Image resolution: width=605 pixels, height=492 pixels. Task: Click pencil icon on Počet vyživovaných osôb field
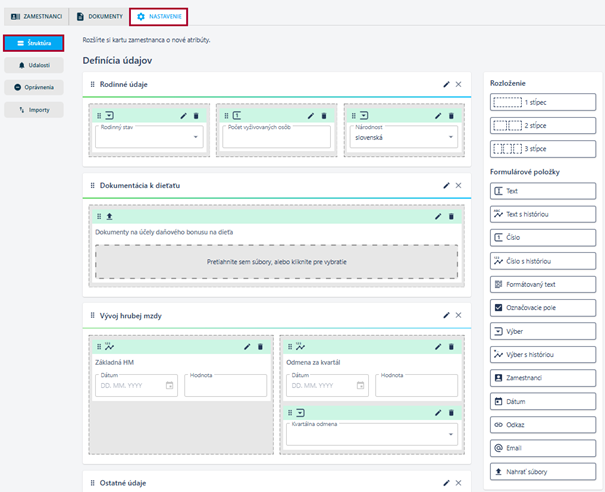click(x=311, y=116)
